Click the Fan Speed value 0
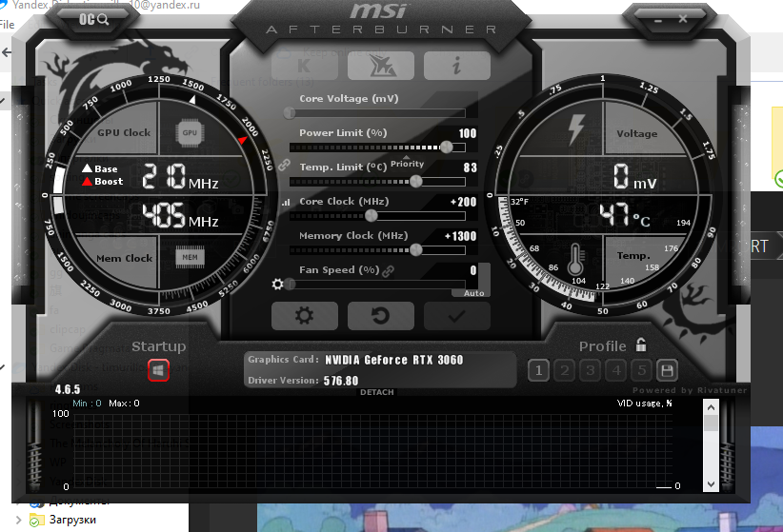Image resolution: width=783 pixels, height=532 pixels. pos(472,270)
